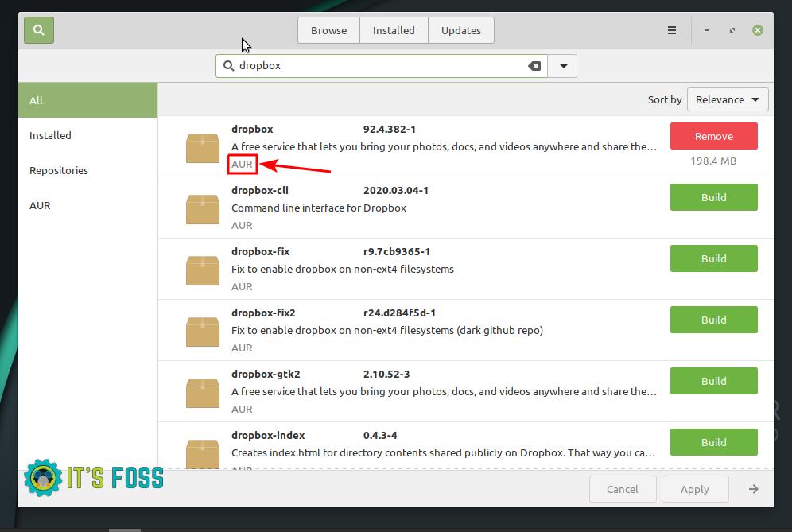Switch to the Installed tab
Screen dimensions: 792x532
pyautogui.click(x=394, y=31)
